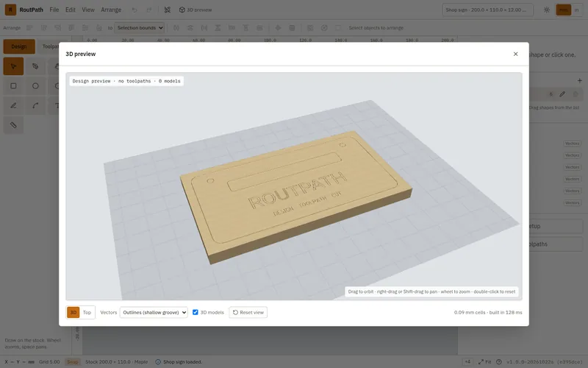
Task: Pick the Circle shape tool
Action: [35, 86]
